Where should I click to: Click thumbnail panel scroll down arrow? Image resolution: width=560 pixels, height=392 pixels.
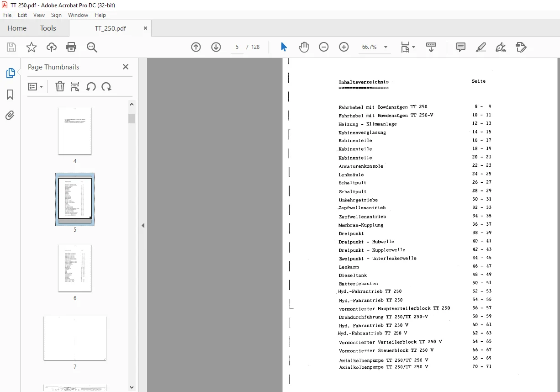click(132, 387)
